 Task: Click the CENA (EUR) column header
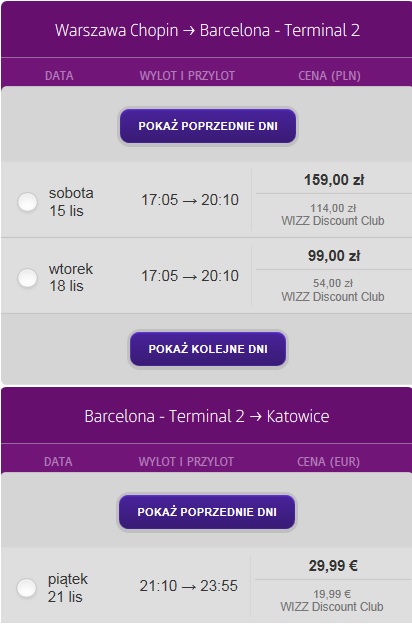pyautogui.click(x=328, y=462)
